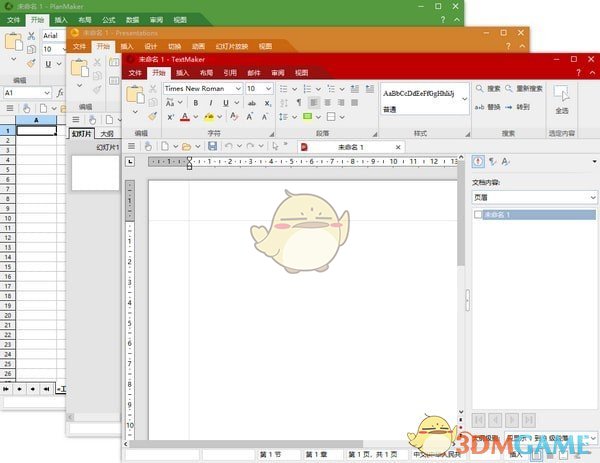Click the Undo arrow in TextMaker toolbar
Screen dimensions: 600x463
tap(228, 146)
